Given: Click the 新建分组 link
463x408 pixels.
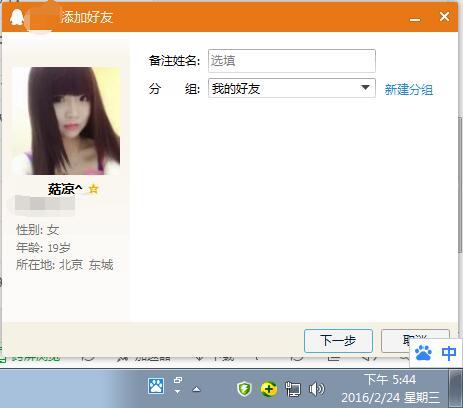Looking at the screenshot, I should (x=409, y=89).
